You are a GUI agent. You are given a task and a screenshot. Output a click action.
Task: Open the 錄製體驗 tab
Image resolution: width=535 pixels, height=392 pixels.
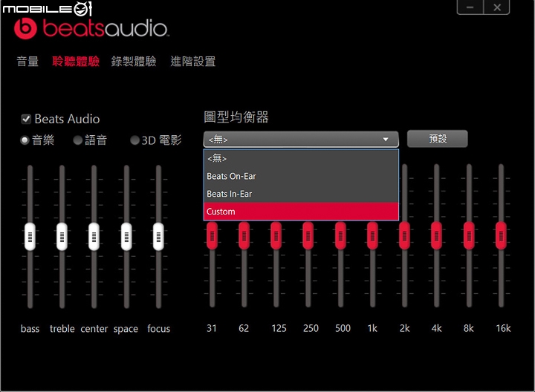point(134,62)
